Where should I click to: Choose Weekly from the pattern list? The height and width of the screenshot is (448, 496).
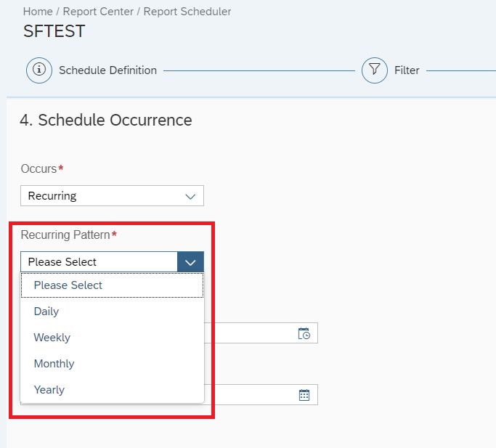[x=112, y=338]
